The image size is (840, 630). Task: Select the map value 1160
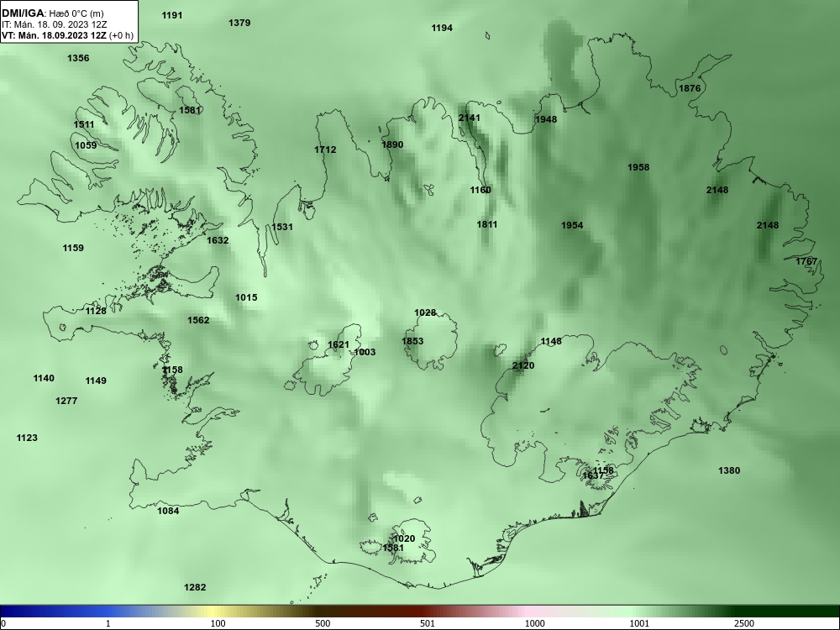pyautogui.click(x=480, y=190)
